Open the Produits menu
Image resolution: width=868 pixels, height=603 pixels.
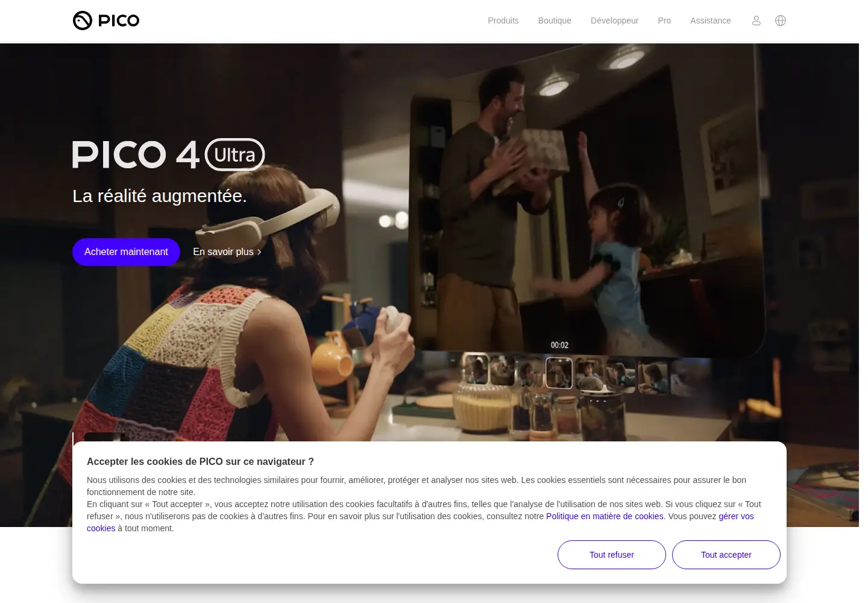tap(503, 21)
